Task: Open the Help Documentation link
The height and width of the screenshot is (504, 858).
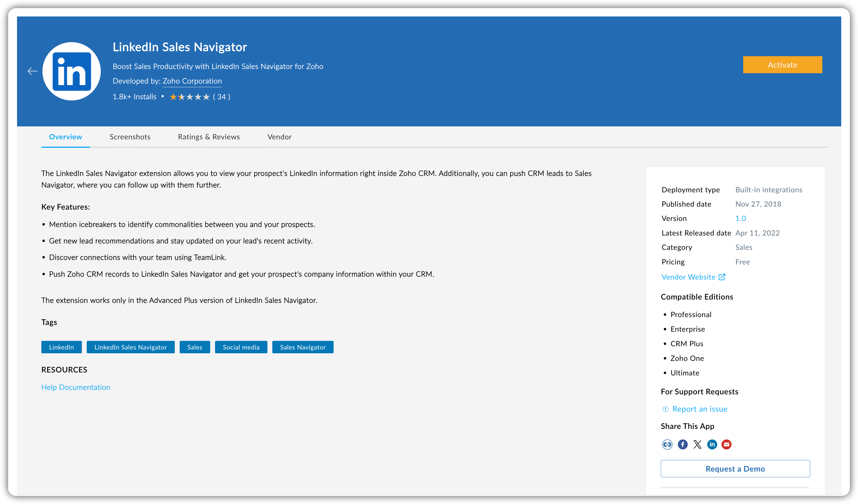Action: click(x=76, y=387)
